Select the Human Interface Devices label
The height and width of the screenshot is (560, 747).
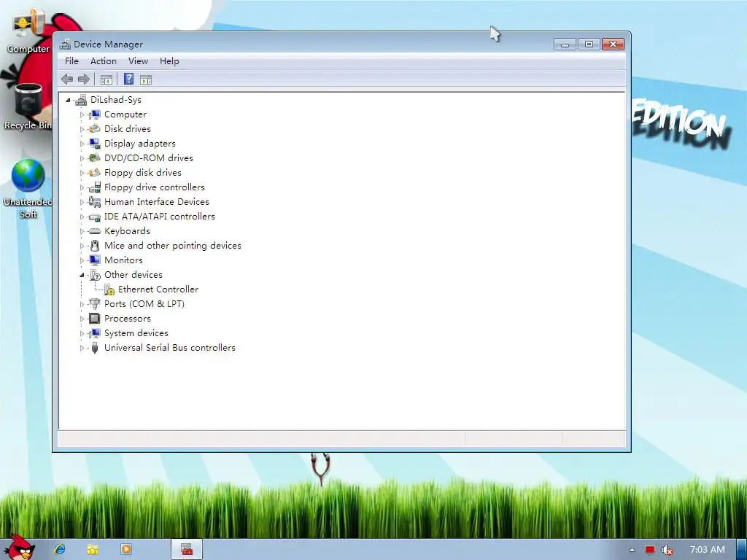tap(157, 201)
